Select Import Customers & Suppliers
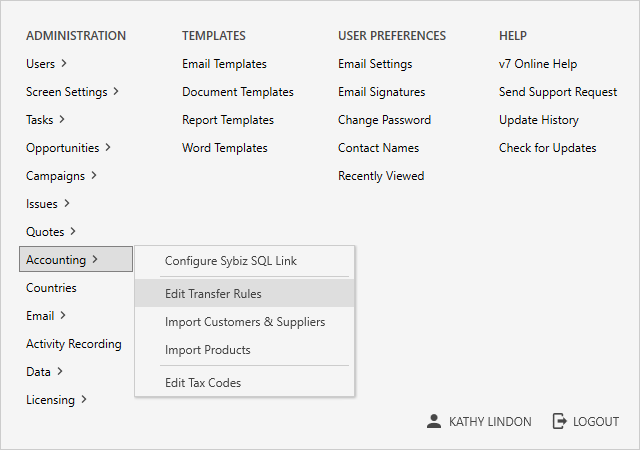 244,322
